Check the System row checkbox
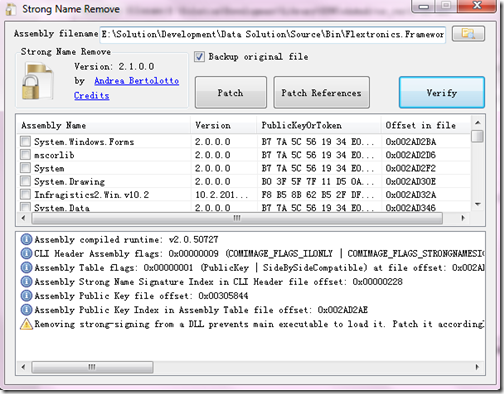This screenshot has width=504, height=394. point(25,168)
